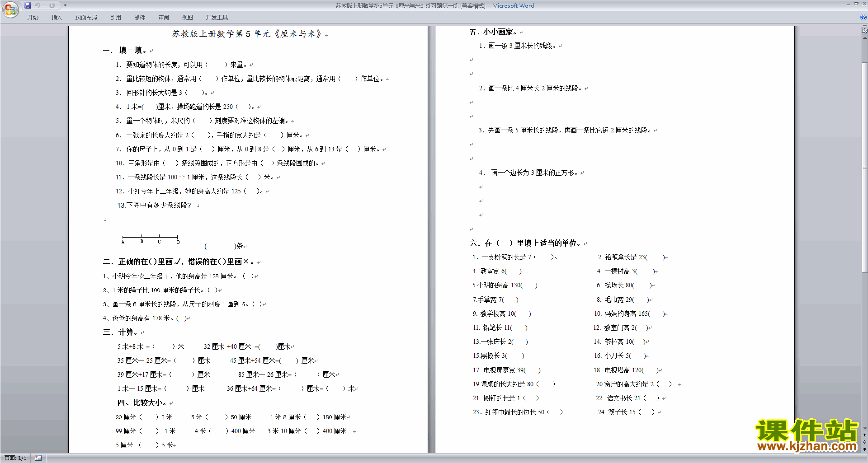This screenshot has width=868, height=463.
Task: Click item 铅笔盒长是23( )
Action: tap(632, 257)
